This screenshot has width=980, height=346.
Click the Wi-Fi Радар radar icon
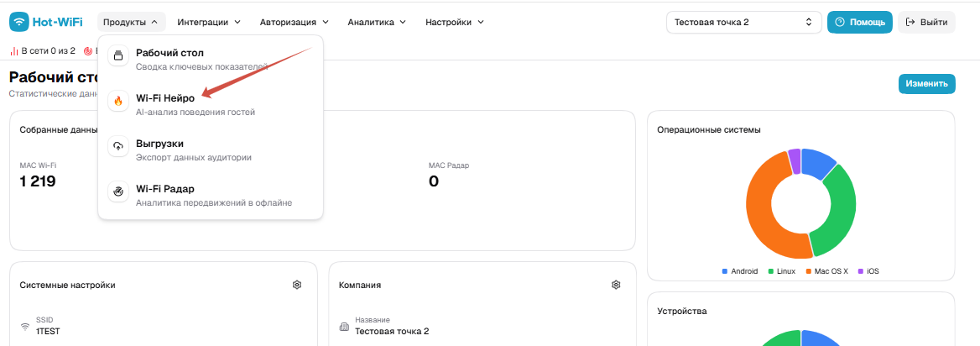(118, 191)
